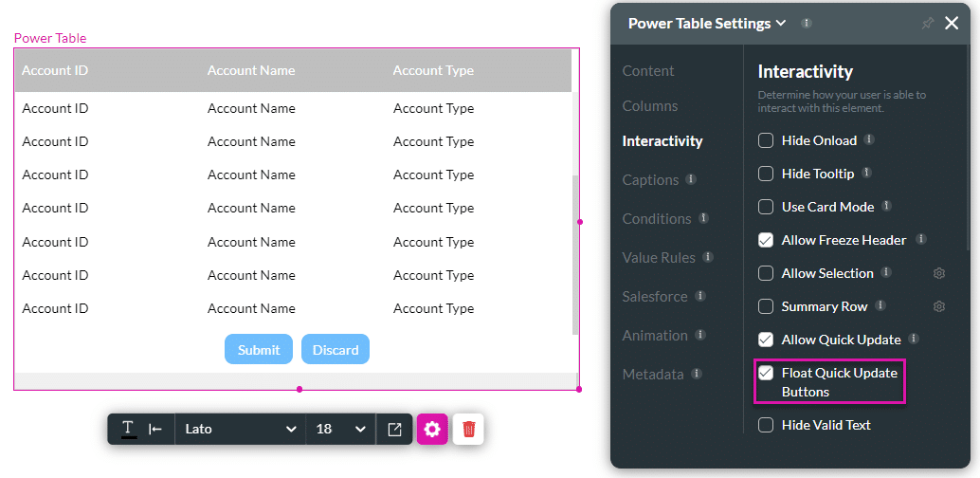
Task: Uncheck Allow Freeze Header
Action: [766, 240]
